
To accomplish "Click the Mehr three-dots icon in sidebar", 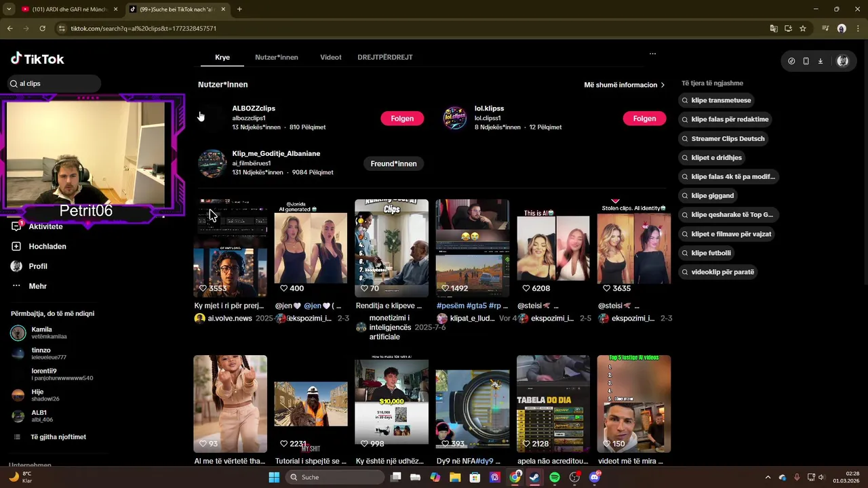I will point(16,286).
